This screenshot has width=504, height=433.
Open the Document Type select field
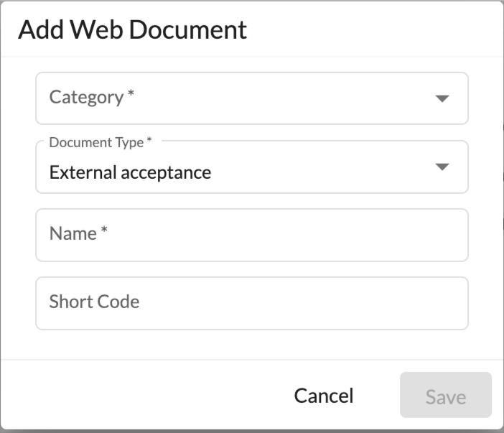[x=252, y=167]
